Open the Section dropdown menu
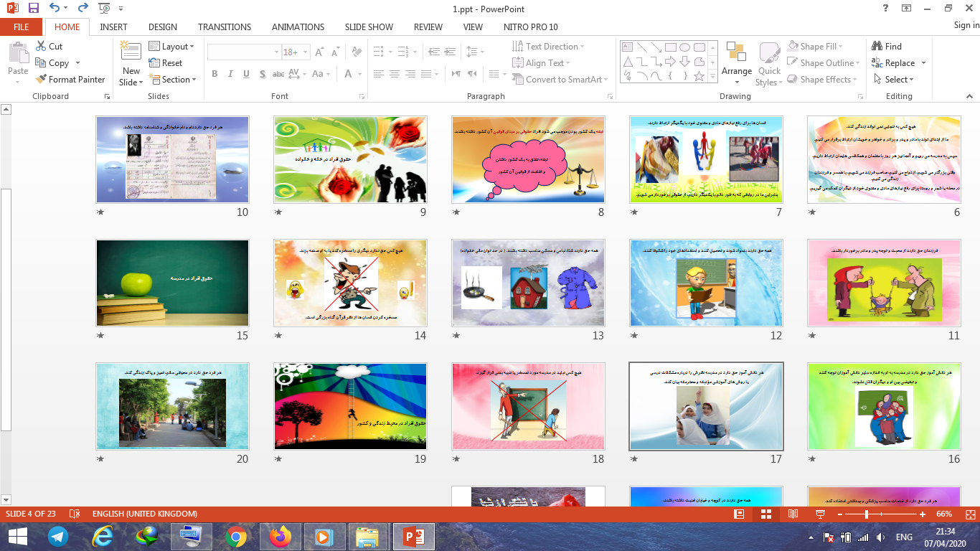Image resolution: width=980 pixels, height=551 pixels. click(172, 80)
